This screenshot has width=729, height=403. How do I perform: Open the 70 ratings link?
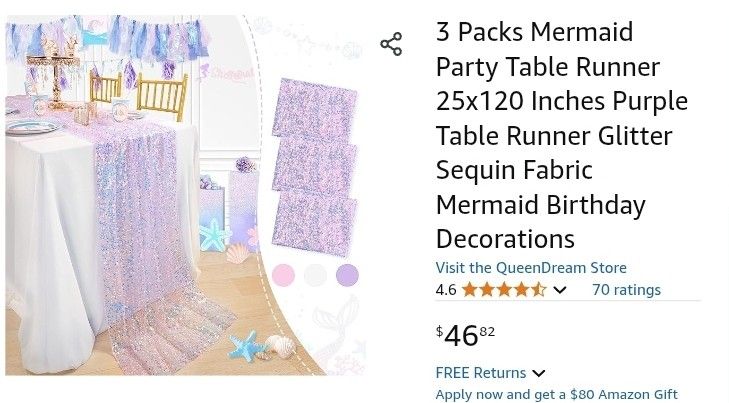click(x=626, y=290)
